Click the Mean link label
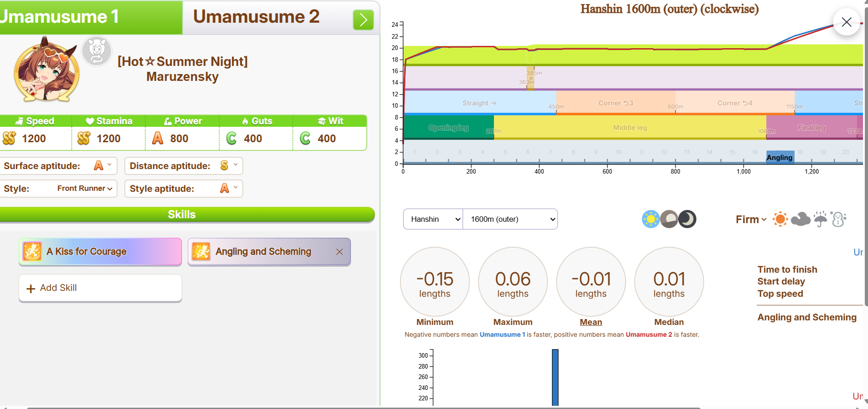 (591, 322)
